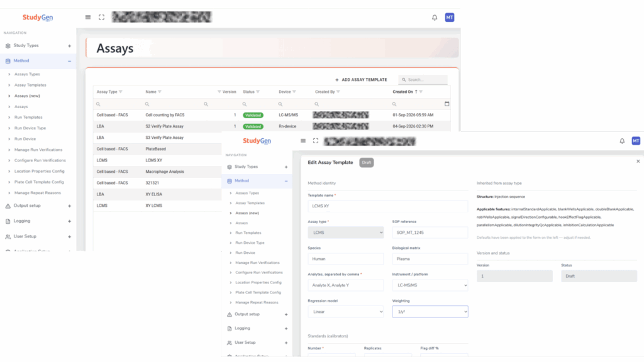Viewport: 644px width, 362px height.
Task: Select Assays (new) in back window sidebar
Action: coord(27,96)
